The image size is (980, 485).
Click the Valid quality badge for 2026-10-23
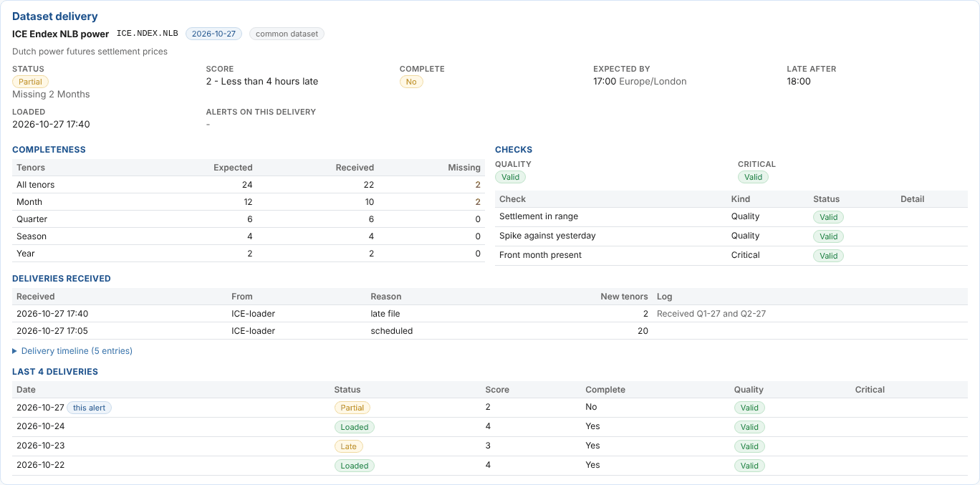pos(749,446)
